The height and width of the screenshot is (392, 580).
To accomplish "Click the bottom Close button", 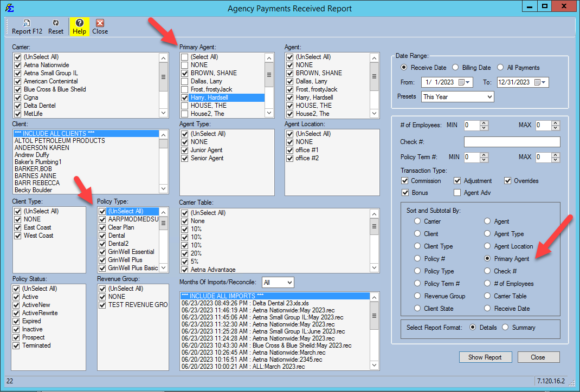I will click(538, 357).
